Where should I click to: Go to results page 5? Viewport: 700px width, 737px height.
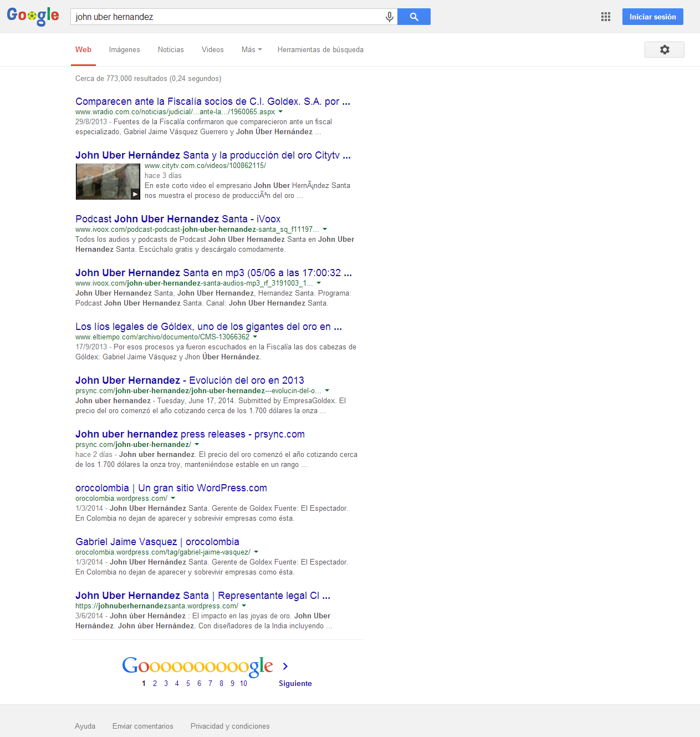coord(188,683)
